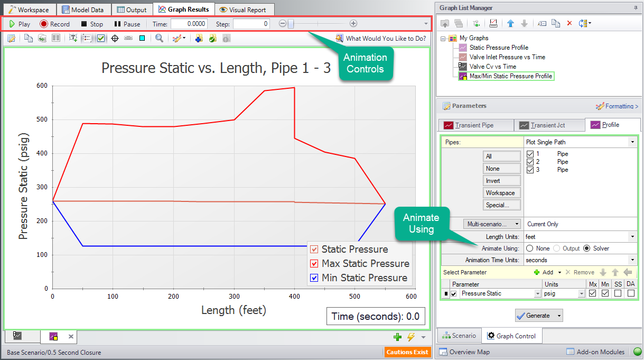Image resolution: width=644 pixels, height=360 pixels.
Task: Toggle the Mn checkbox for Pressure Static
Action: coord(605,293)
